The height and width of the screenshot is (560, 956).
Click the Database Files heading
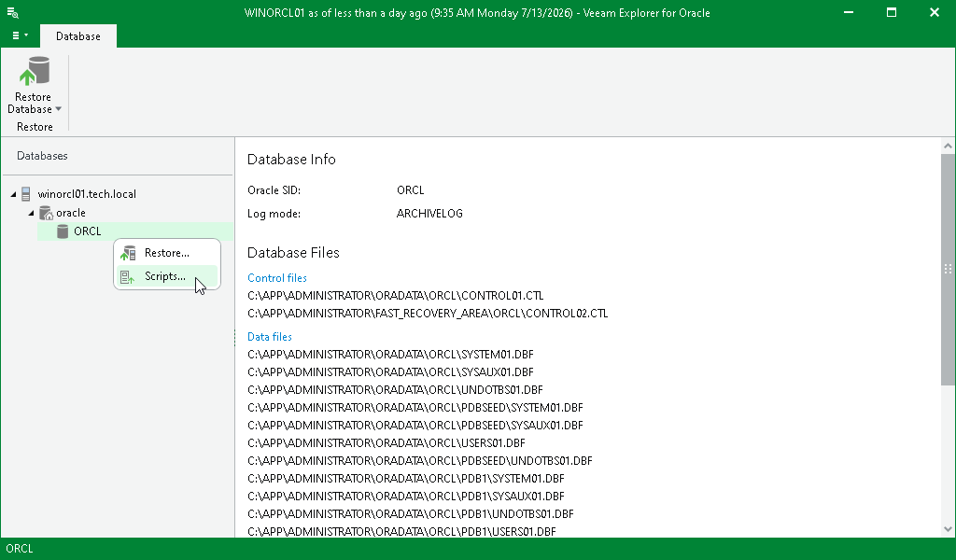pyautogui.click(x=293, y=253)
